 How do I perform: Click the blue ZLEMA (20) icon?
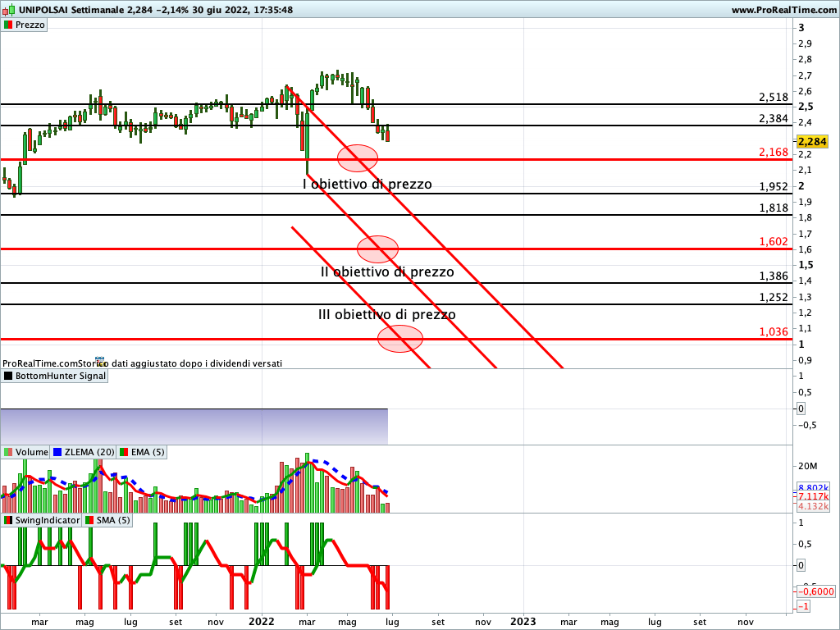point(57,452)
